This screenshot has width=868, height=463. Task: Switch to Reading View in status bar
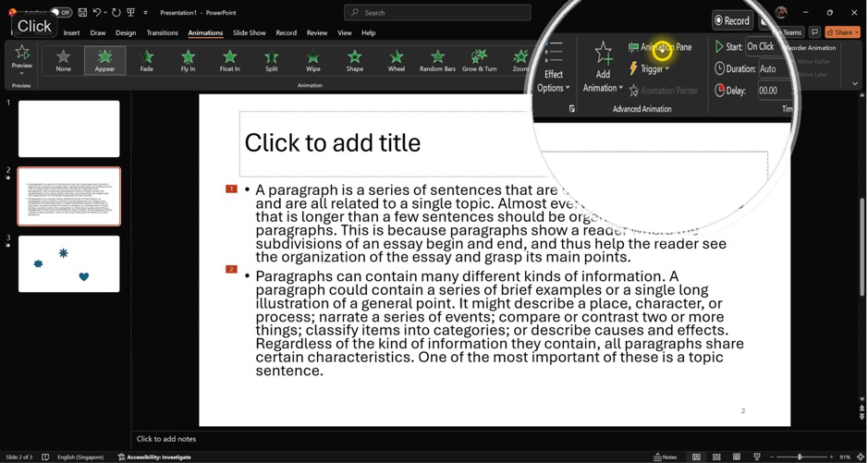(x=736, y=457)
